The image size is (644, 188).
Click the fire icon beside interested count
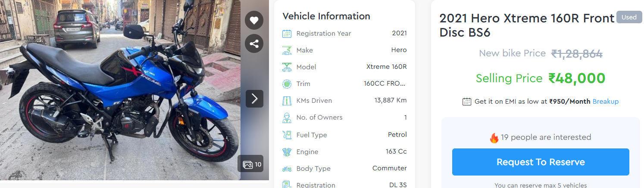[x=494, y=138]
